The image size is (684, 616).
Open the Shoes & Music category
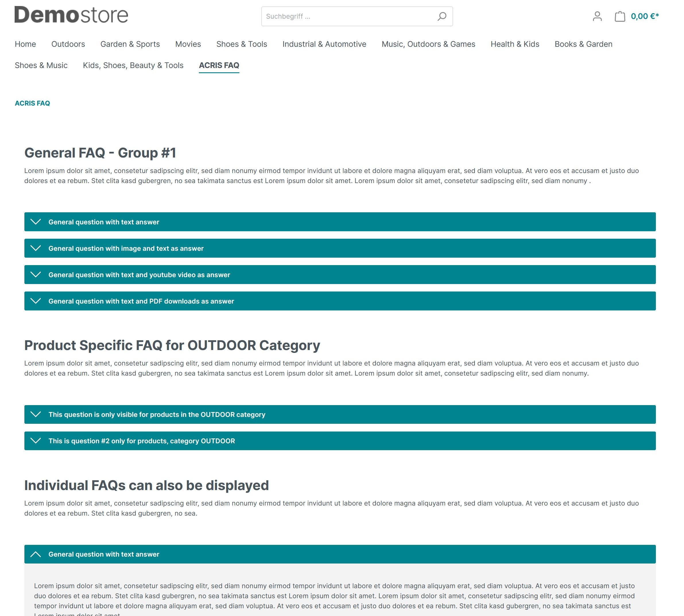pos(41,65)
